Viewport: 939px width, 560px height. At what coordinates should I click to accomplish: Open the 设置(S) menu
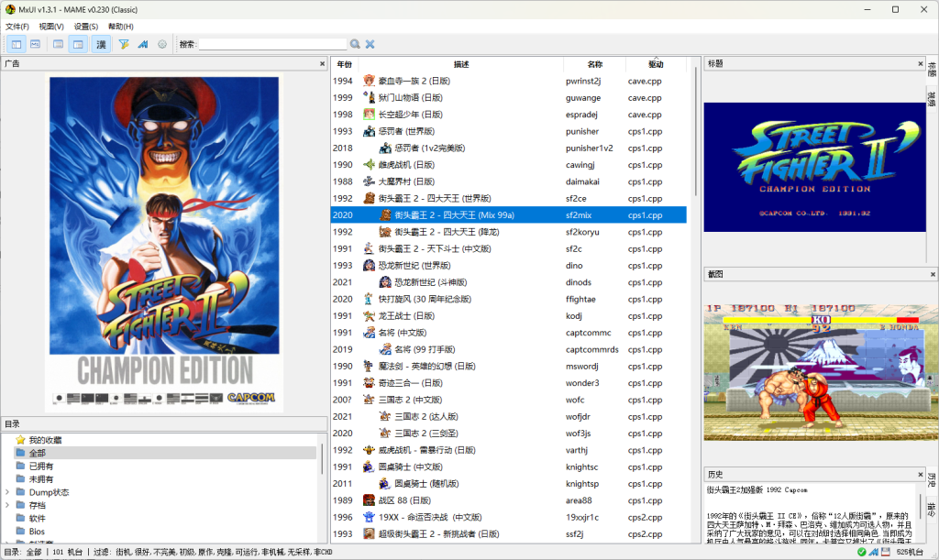pyautogui.click(x=86, y=27)
